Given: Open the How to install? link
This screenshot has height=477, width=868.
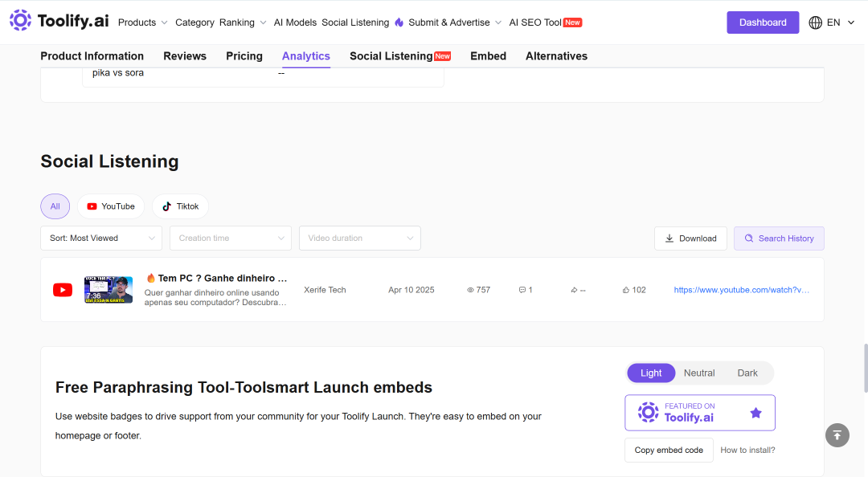Looking at the screenshot, I should [x=747, y=450].
